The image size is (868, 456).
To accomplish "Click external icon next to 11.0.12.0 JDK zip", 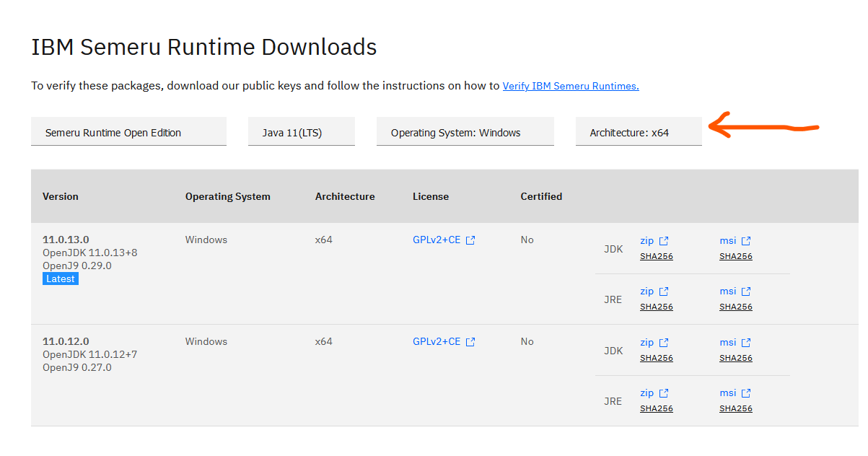I will (664, 343).
